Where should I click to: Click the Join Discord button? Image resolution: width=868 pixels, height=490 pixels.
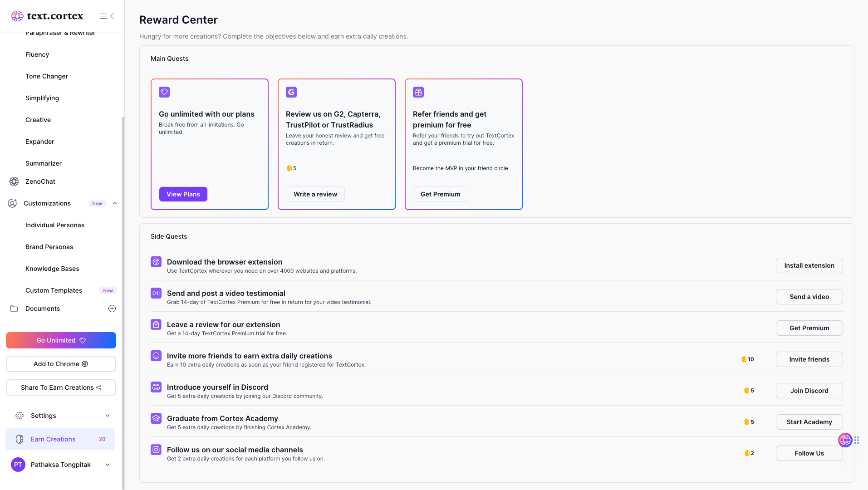coord(809,391)
